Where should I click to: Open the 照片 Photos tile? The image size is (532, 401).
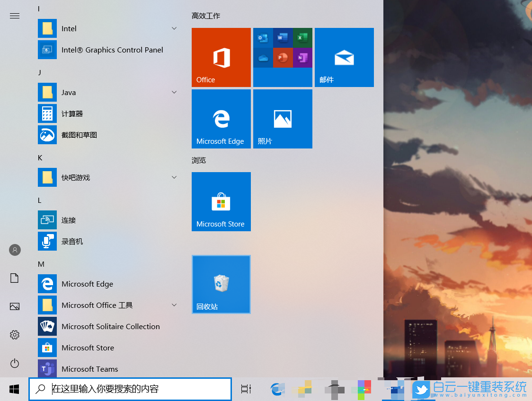[283, 118]
